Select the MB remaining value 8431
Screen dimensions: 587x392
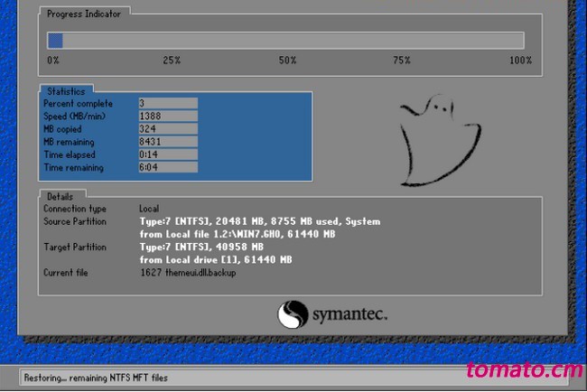(168, 142)
